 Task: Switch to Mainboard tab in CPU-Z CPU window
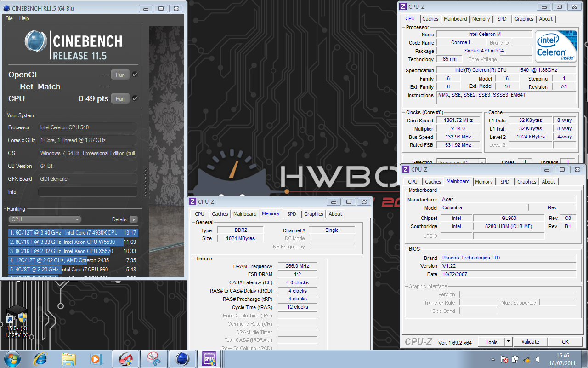coord(455,19)
